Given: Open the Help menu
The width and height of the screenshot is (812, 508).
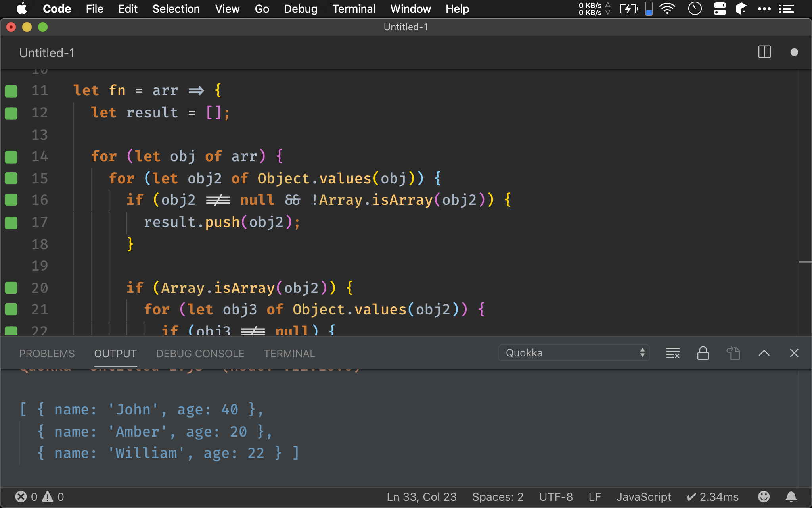Looking at the screenshot, I should [457, 9].
